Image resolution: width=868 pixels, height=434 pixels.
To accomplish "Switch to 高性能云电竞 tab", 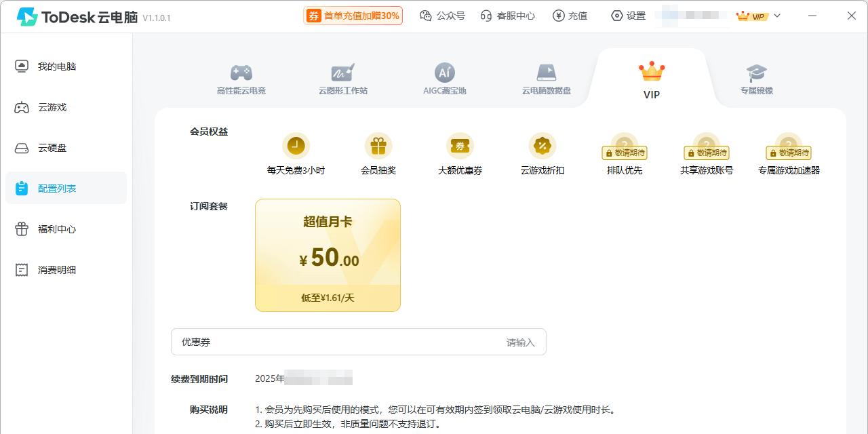I will click(241, 79).
